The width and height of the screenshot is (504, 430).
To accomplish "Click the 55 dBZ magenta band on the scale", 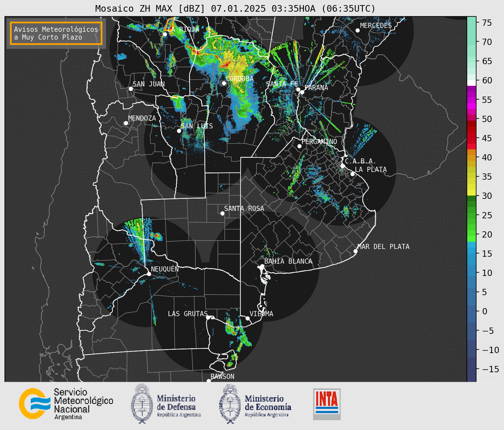I will point(471,100).
